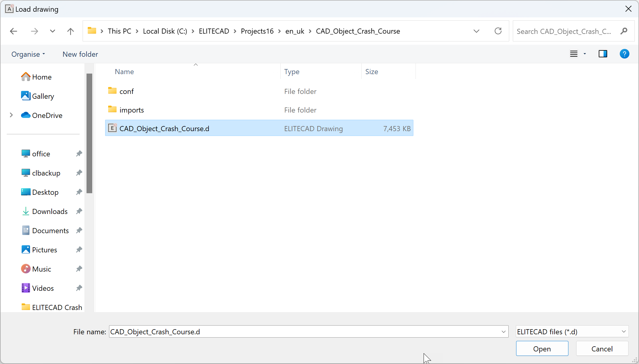This screenshot has height=364, width=639.
Task: Open ELITECAD Crash folder in sidebar
Action: click(52, 307)
